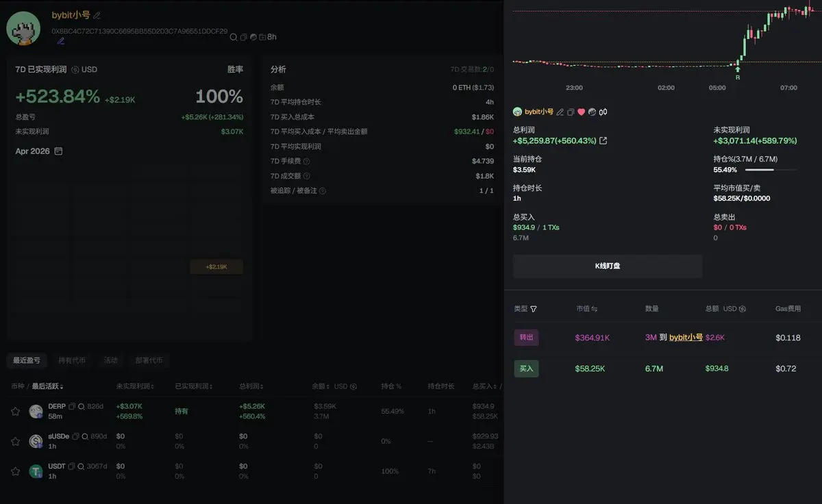The image size is (822, 504).
Task: Click the 100% win-rate value
Action: point(219,97)
